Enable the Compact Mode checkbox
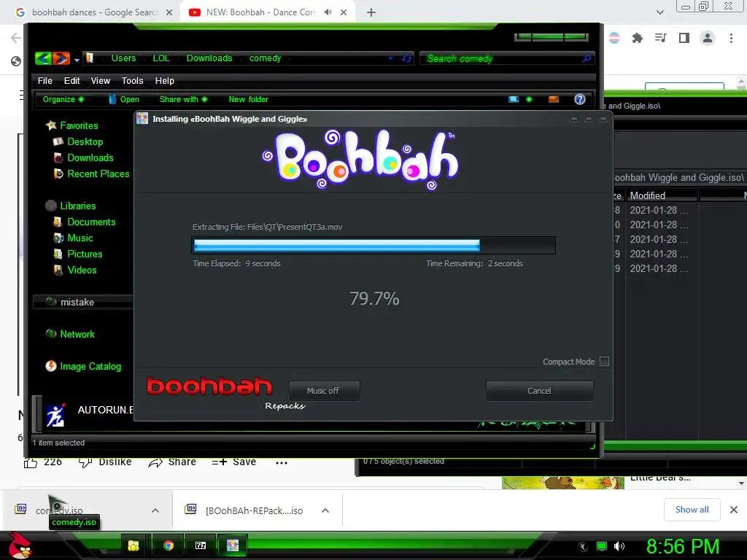The width and height of the screenshot is (747, 560). [604, 362]
